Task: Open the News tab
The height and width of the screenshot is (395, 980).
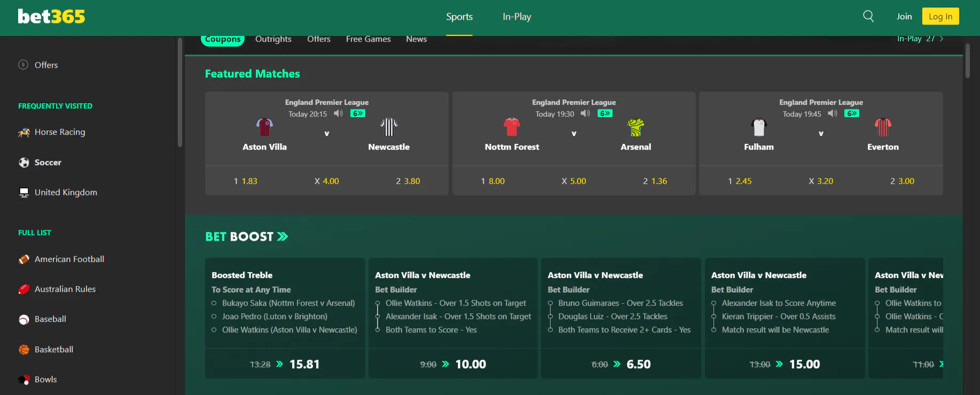Action: tap(417, 39)
